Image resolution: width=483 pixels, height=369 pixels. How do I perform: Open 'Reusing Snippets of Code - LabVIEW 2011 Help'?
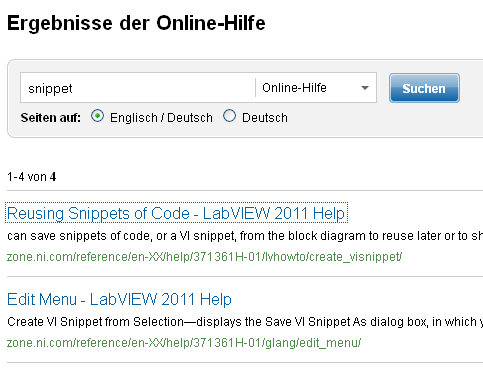pos(176,213)
